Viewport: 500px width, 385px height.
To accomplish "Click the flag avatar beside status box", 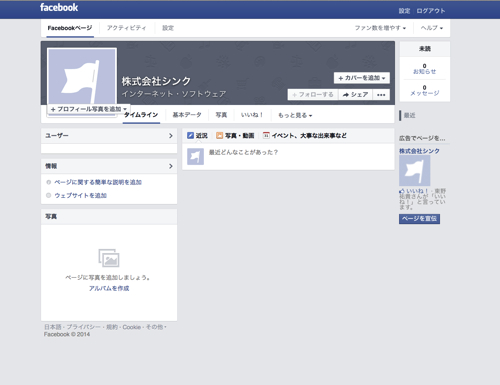I will 195,157.
